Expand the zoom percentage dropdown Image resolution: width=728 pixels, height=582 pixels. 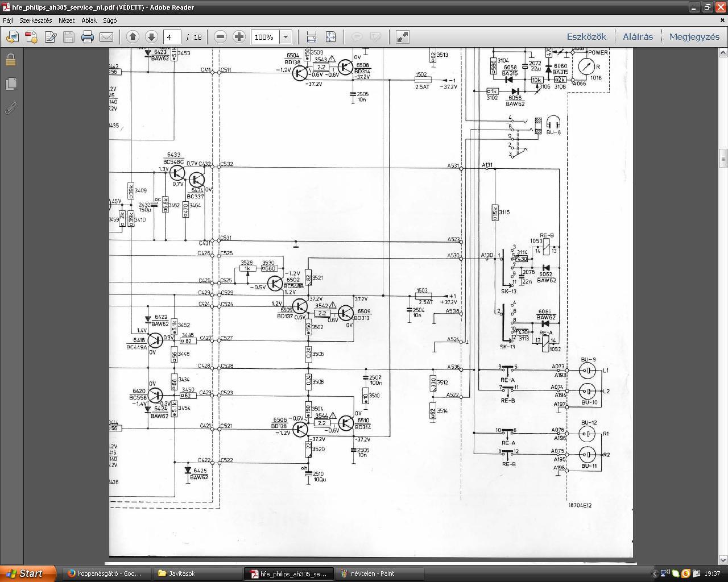286,37
